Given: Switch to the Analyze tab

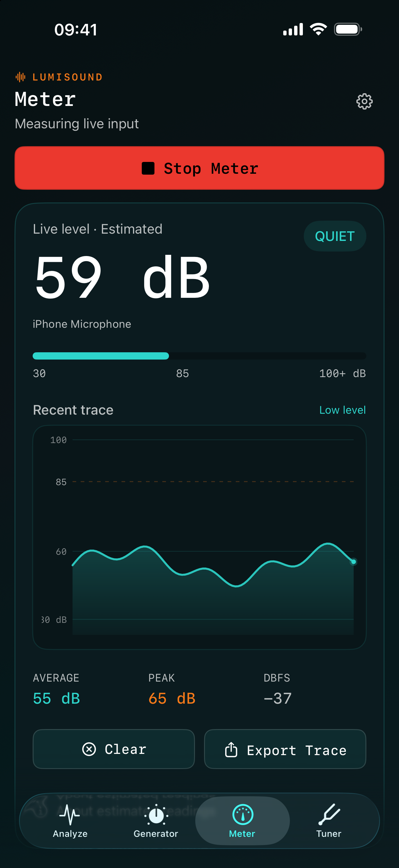Looking at the screenshot, I should (70, 820).
